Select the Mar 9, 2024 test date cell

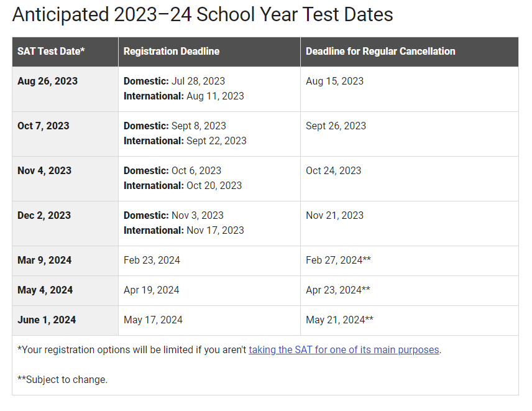click(x=45, y=261)
